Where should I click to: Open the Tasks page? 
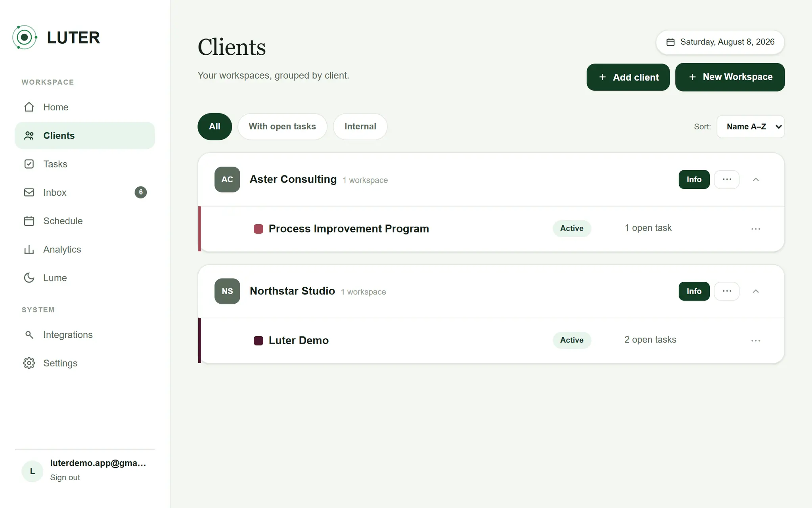coord(85,164)
